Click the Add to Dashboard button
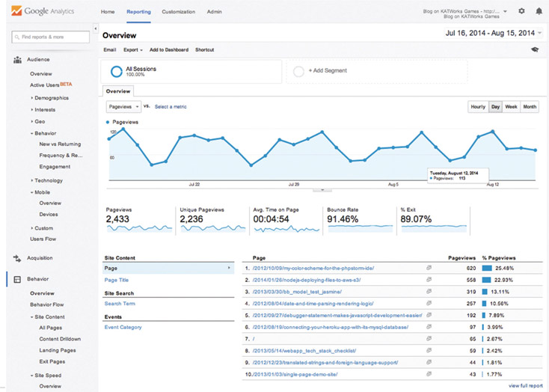Image resolution: width=549 pixels, height=392 pixels. pos(168,50)
